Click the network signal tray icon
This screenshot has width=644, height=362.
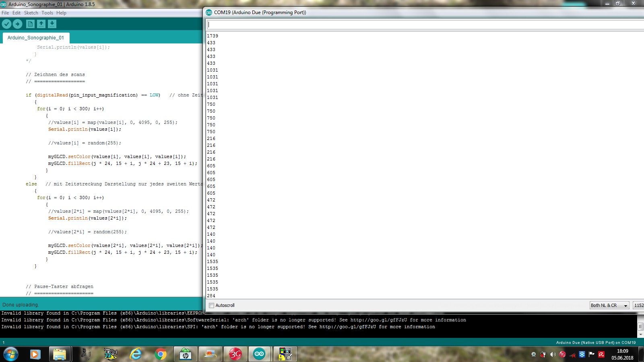pyautogui.click(x=572, y=354)
